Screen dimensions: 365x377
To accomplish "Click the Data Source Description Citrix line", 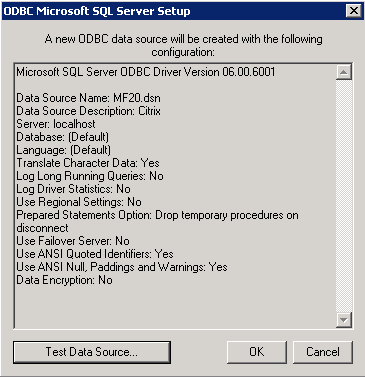I will click(x=88, y=111).
